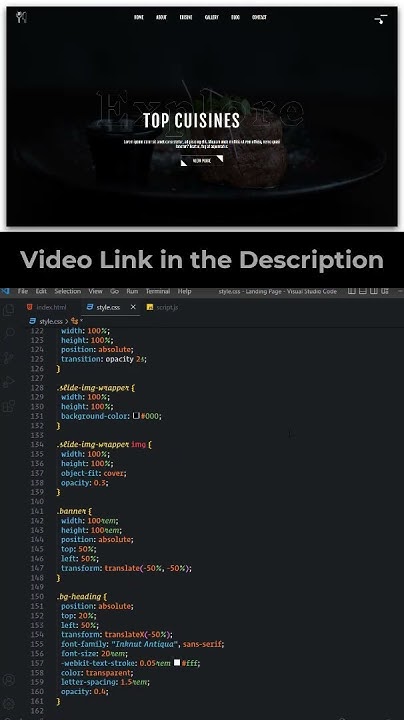Toggle the panel layout icon
Screen dimensions: 404x720
click(x=363, y=291)
